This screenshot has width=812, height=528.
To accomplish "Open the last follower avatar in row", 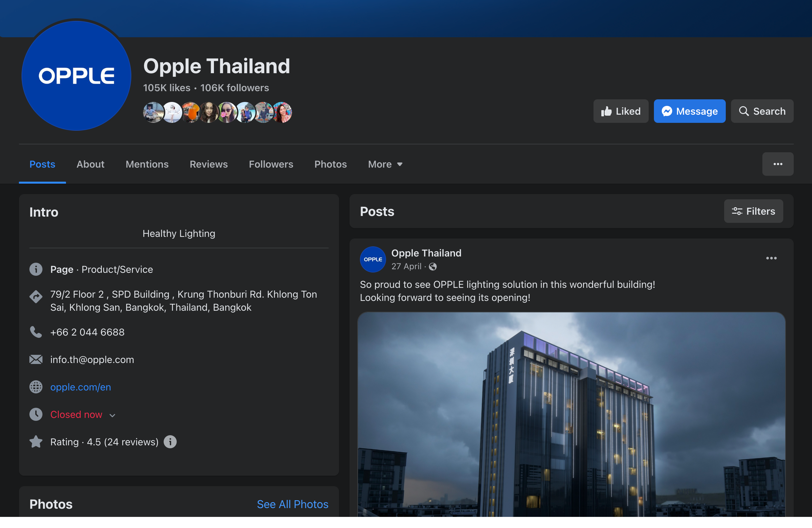I will point(282,112).
